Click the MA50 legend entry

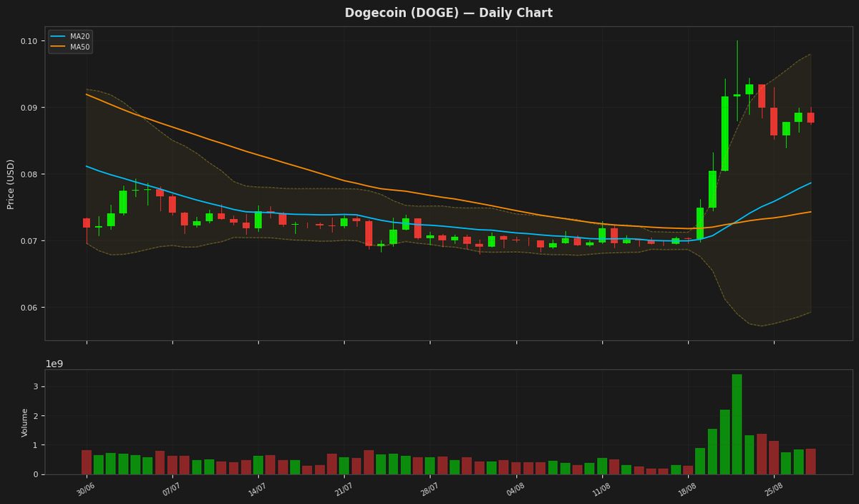coord(70,47)
